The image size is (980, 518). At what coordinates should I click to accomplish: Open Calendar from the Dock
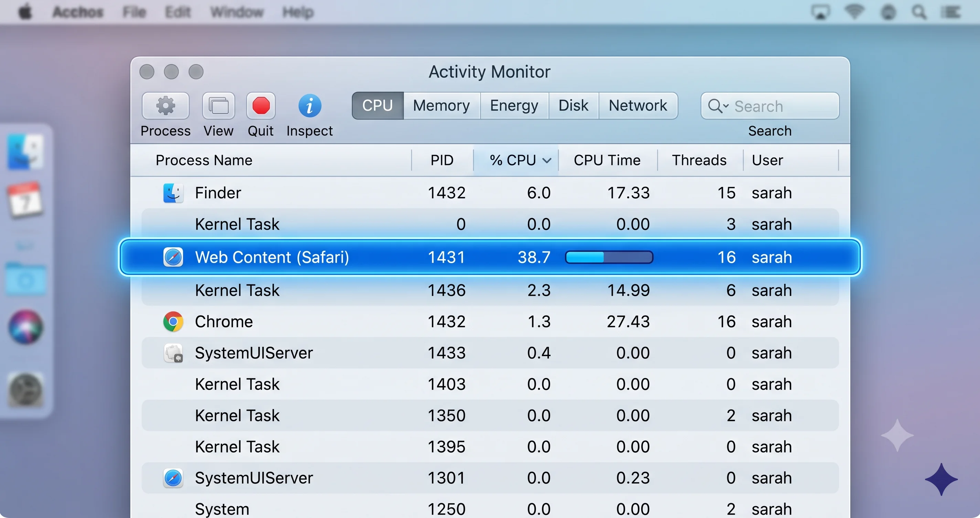point(25,200)
